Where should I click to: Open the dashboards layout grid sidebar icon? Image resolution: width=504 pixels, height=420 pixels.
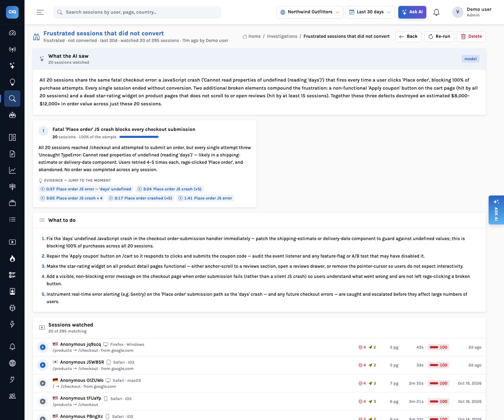coord(12,137)
